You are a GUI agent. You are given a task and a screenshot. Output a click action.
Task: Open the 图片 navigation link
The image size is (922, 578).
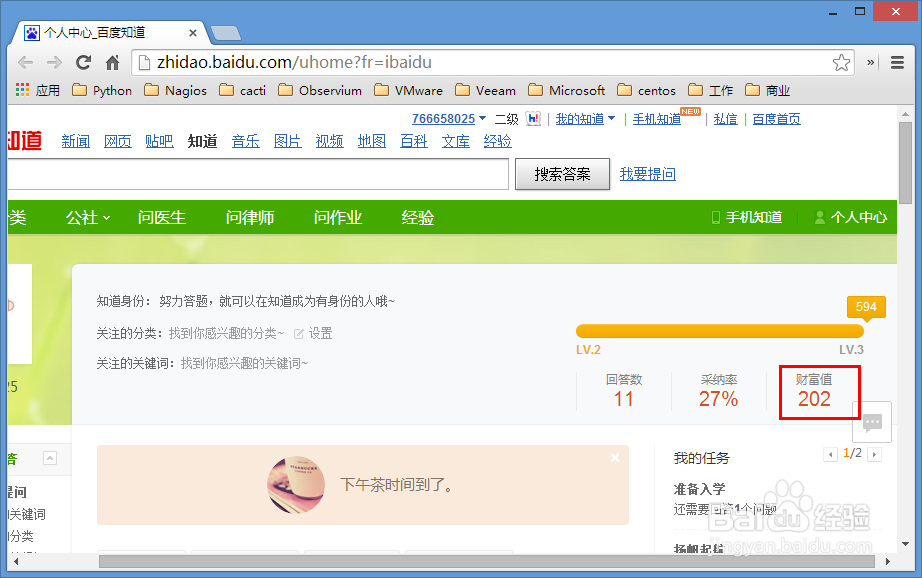288,141
